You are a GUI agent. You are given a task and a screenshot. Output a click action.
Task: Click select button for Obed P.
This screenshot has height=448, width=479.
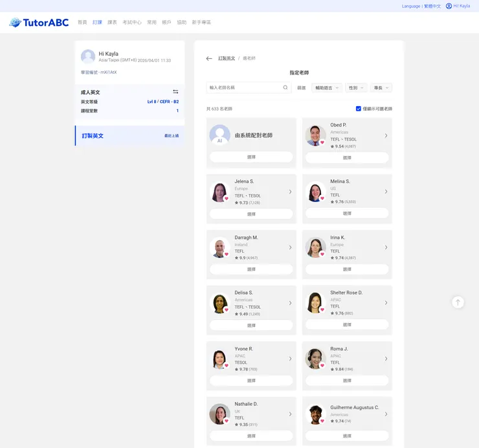click(x=347, y=158)
